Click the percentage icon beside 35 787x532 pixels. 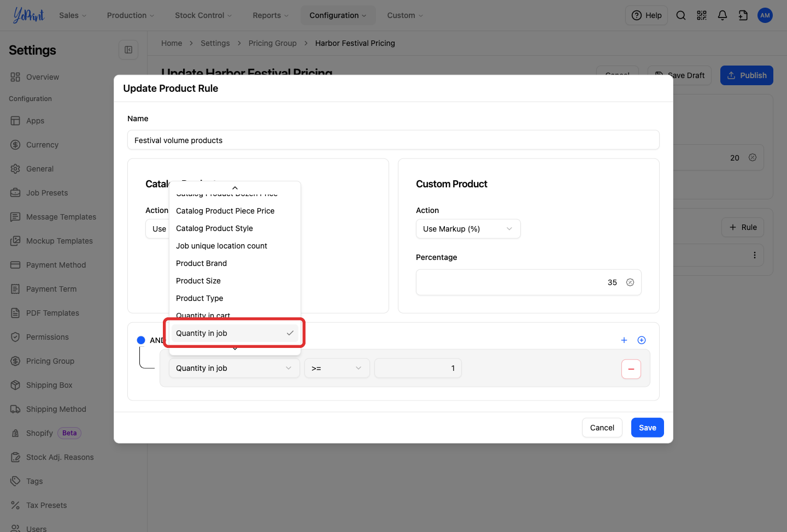pyautogui.click(x=630, y=282)
